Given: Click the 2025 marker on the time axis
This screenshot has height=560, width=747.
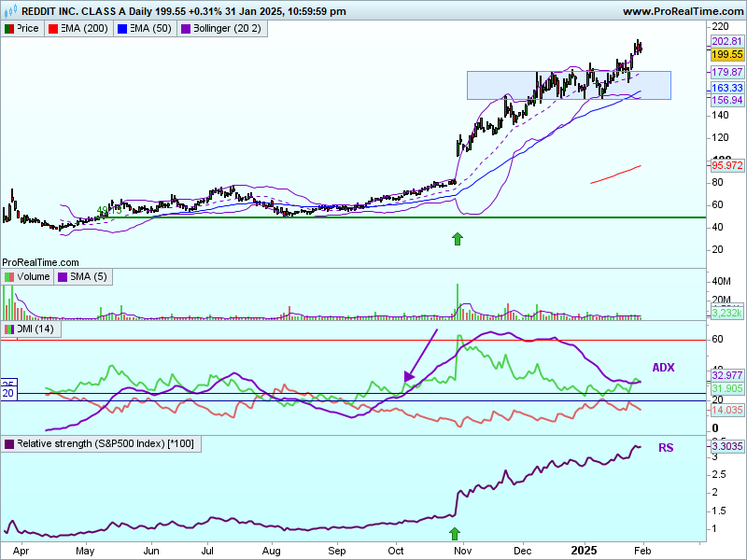Looking at the screenshot, I should tap(585, 551).
